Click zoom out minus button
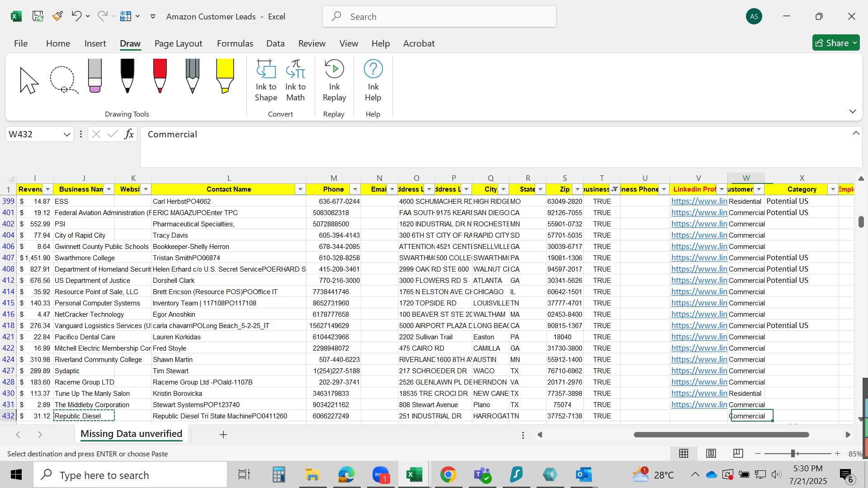This screenshot has width=868, height=488. click(x=758, y=453)
